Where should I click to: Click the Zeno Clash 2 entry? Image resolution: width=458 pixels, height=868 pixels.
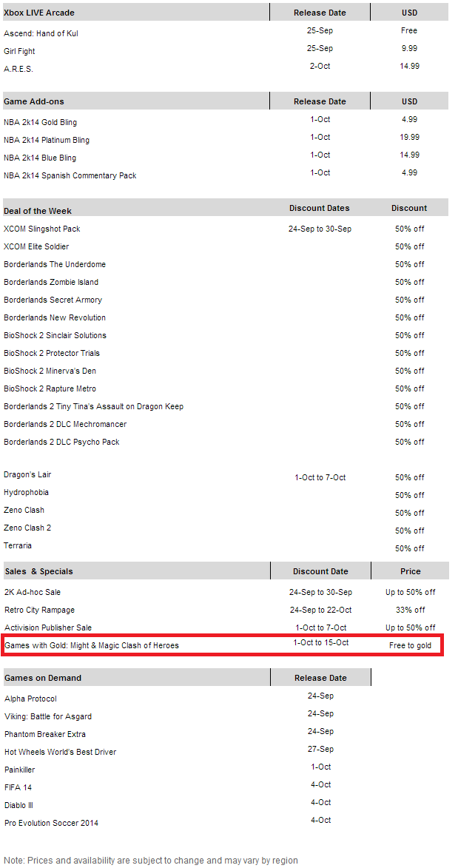[27, 528]
